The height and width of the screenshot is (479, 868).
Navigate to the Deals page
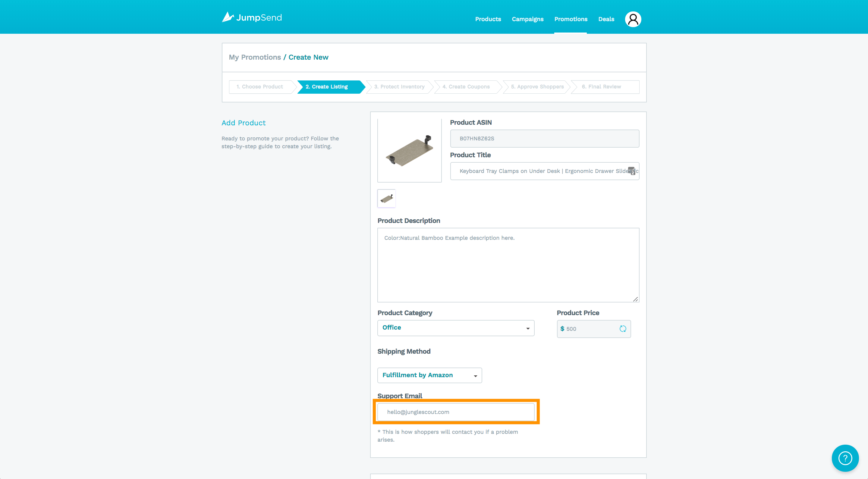pyautogui.click(x=606, y=19)
